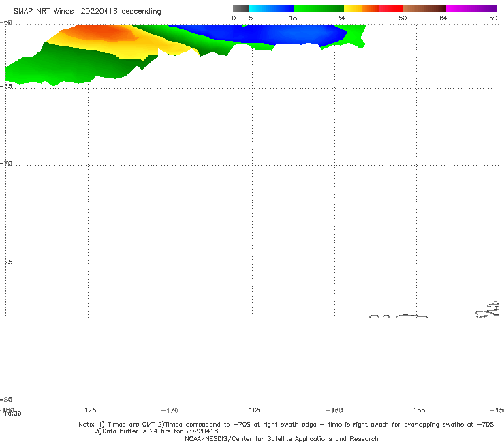
Task: Click the orange high-wind area on the map
Action: [x=103, y=32]
